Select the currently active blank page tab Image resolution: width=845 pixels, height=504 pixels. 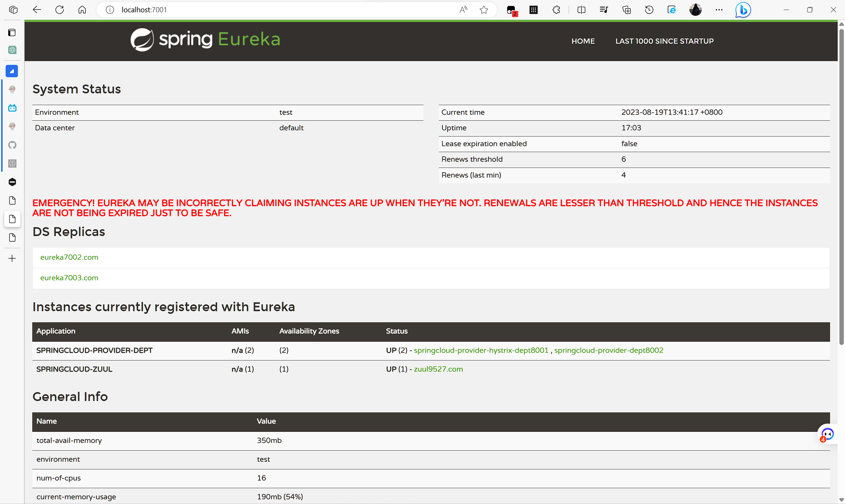point(12,219)
